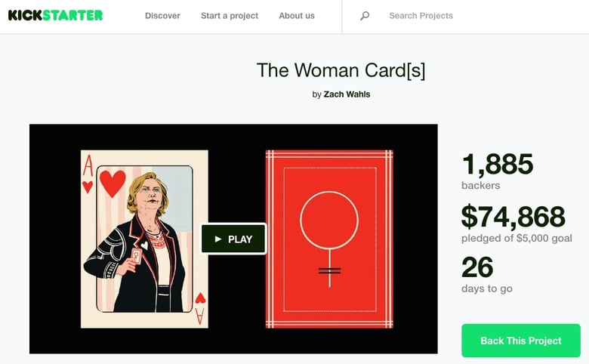Open creator Zach Wahls profile link

coord(347,94)
